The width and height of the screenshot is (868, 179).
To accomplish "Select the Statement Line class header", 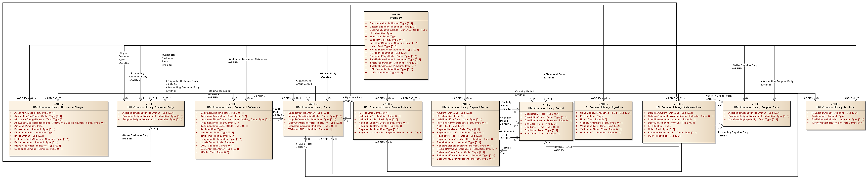I will pos(678,107).
